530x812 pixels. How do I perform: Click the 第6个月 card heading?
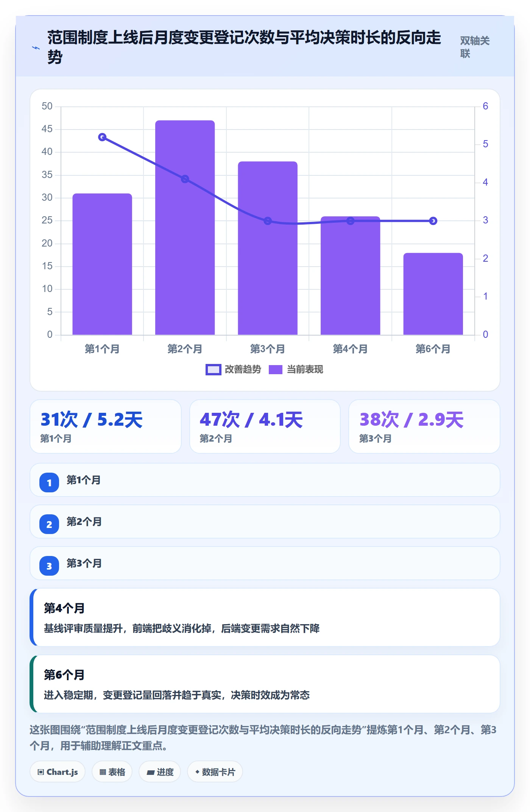[x=64, y=675]
